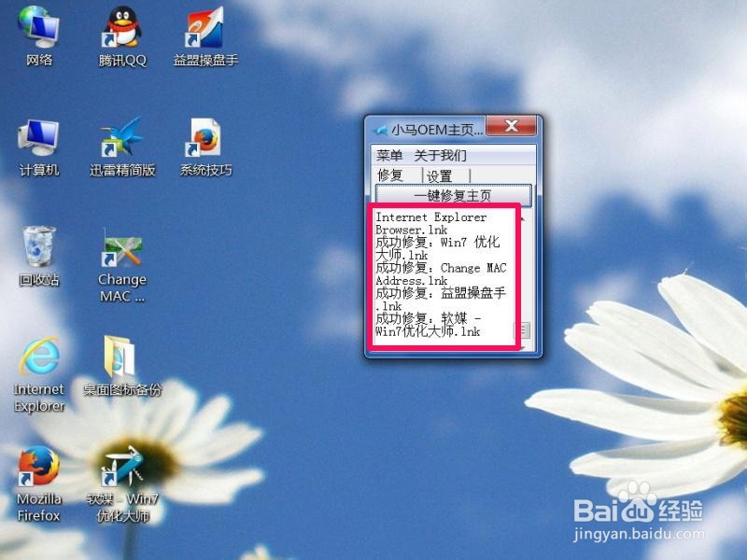Screen dimensions: 747x560
Task: Open the 益盟操盘手 desktop shortcut
Action: pyautogui.click(x=205, y=35)
